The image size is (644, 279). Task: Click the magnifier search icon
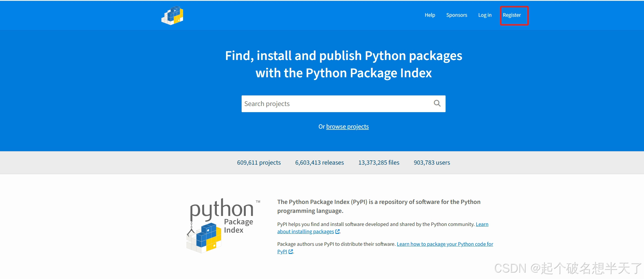coord(437,104)
